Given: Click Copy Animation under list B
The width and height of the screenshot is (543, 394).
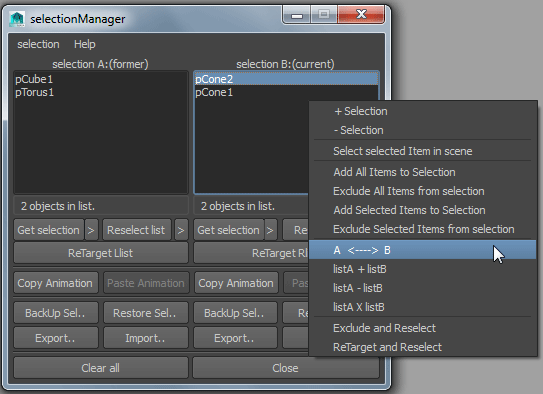Looking at the screenshot, I should pos(236,283).
